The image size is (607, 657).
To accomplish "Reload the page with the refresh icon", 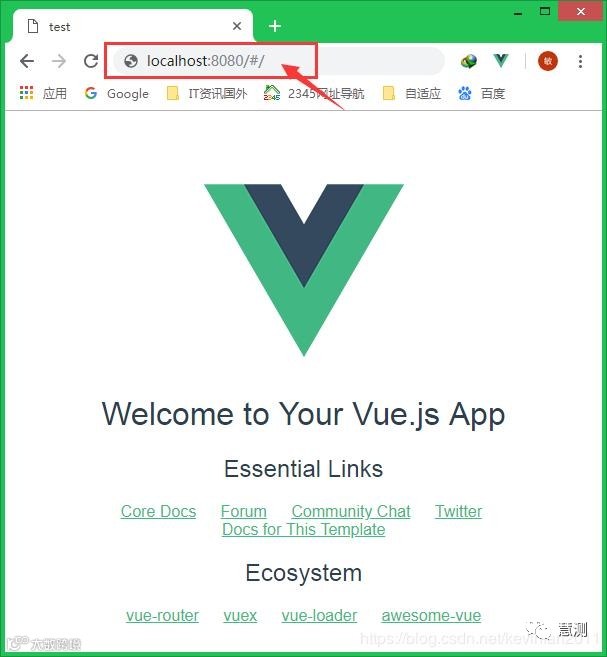I will tap(90, 61).
